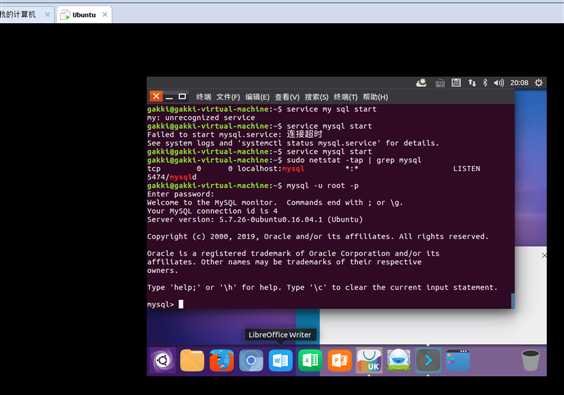Open the green spreadsheet app in dock
The height and width of the screenshot is (395, 564).
(310, 360)
